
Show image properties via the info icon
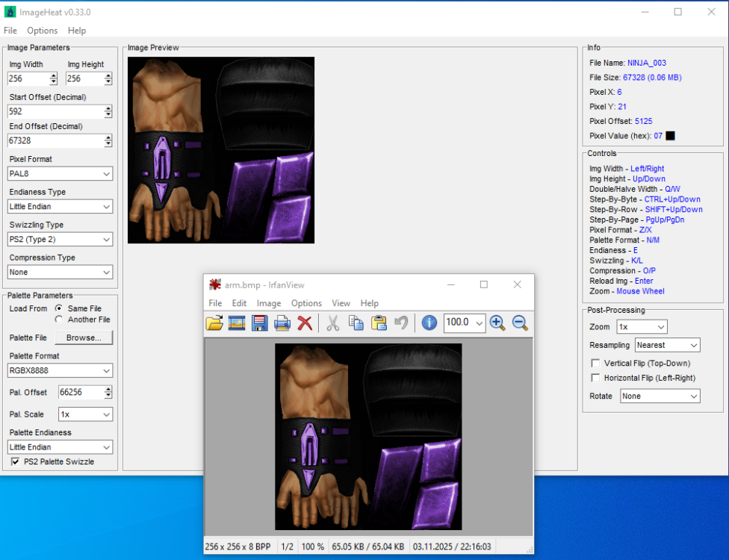tap(428, 323)
